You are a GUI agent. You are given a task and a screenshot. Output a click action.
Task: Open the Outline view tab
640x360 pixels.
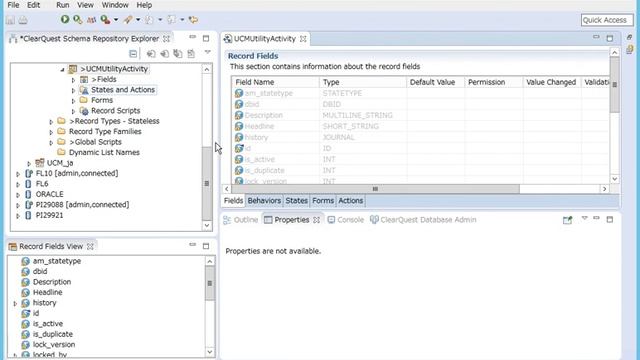(241, 220)
